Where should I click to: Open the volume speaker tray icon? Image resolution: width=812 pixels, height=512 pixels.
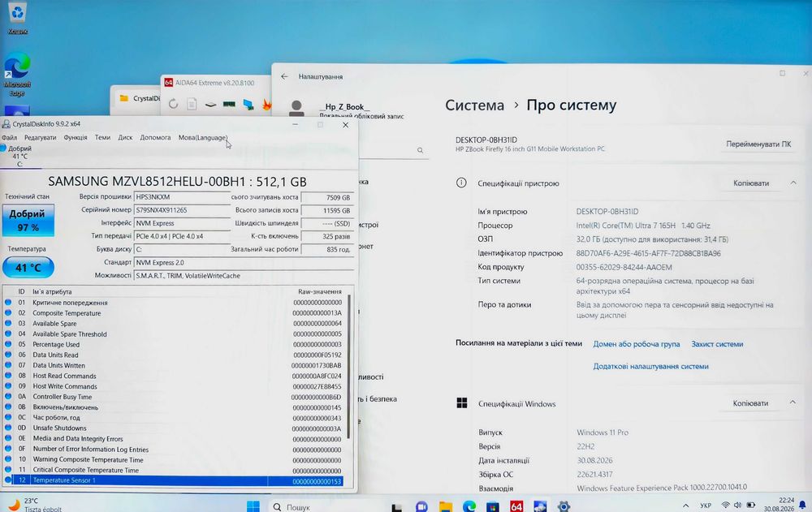[737, 505]
